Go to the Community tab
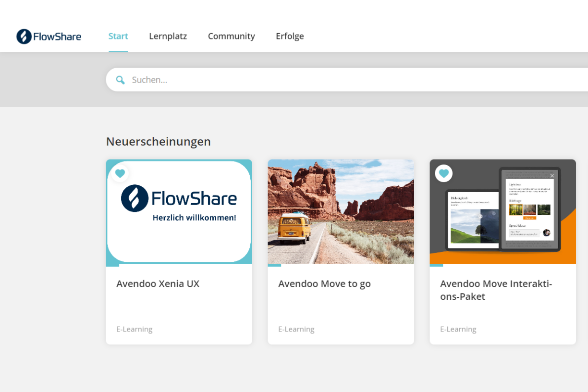Image resolution: width=588 pixels, height=392 pixels. [x=232, y=36]
